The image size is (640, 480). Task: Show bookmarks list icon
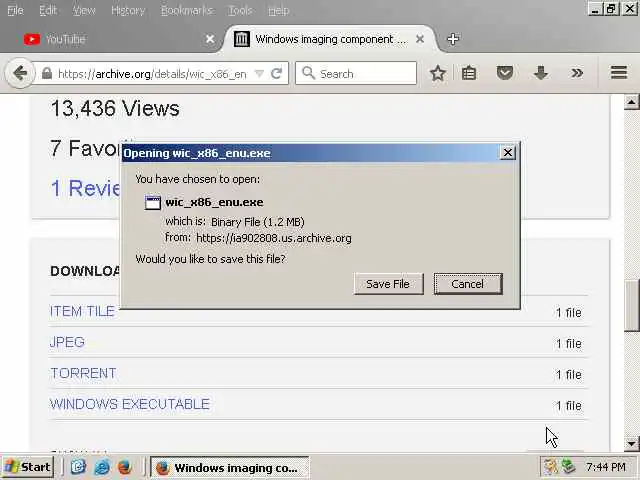(x=469, y=73)
